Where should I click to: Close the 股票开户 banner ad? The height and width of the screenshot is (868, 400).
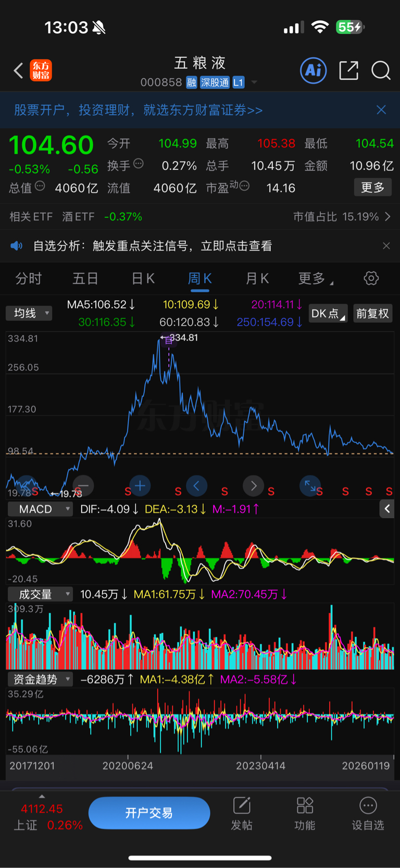[381, 109]
